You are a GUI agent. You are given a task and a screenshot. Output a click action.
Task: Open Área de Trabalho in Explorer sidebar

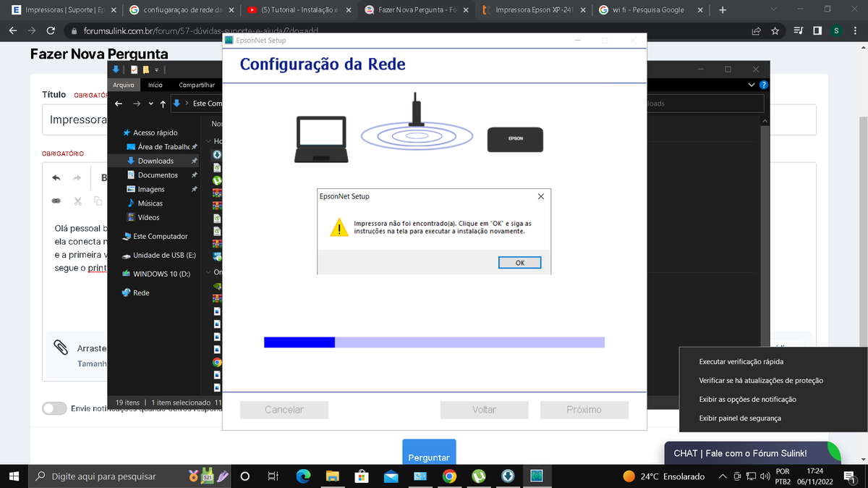coord(162,147)
